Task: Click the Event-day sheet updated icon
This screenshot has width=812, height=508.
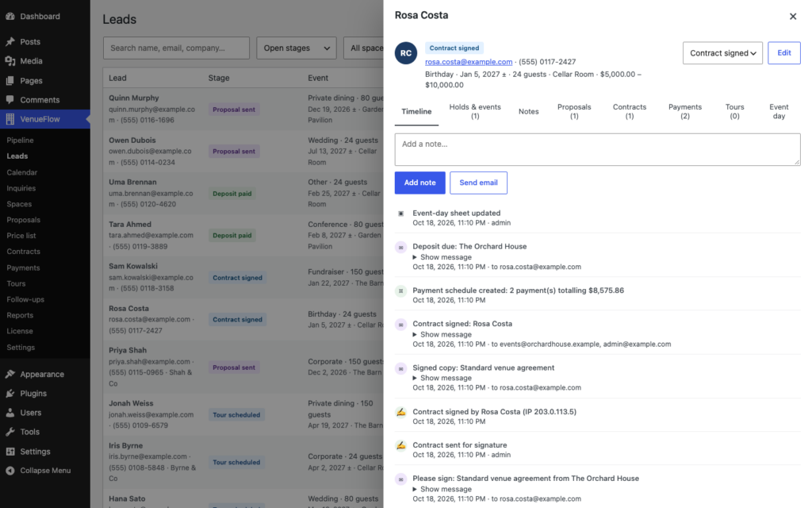Action: [x=400, y=214]
